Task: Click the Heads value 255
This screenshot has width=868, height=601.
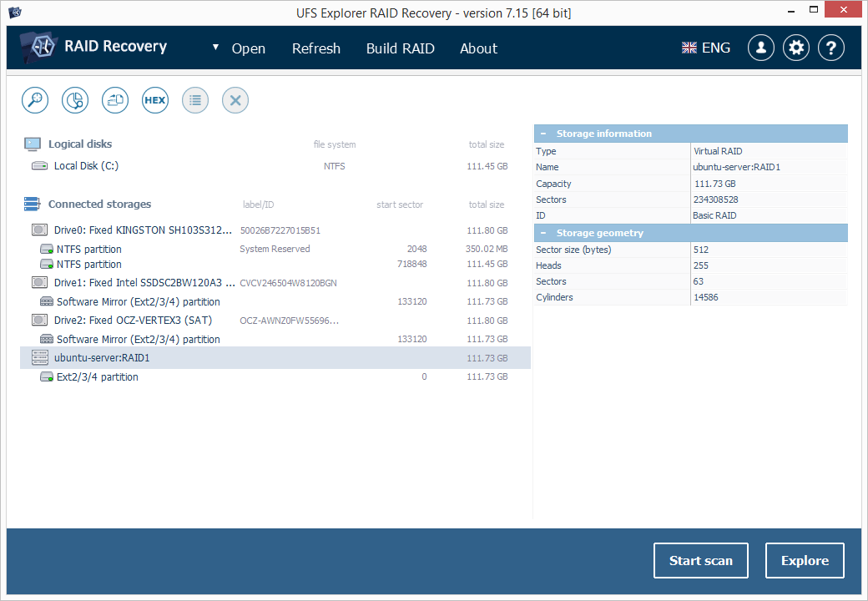Action: click(x=701, y=266)
